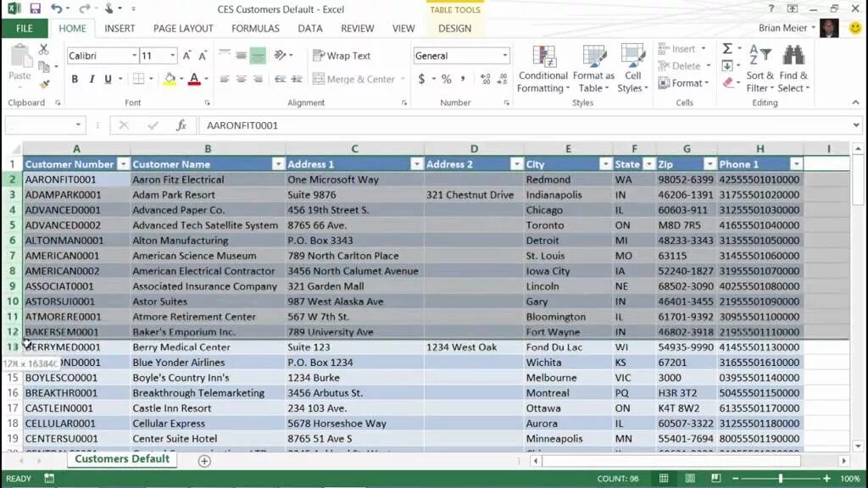This screenshot has width=868, height=488.
Task: Toggle Italic formatting
Action: 92,79
